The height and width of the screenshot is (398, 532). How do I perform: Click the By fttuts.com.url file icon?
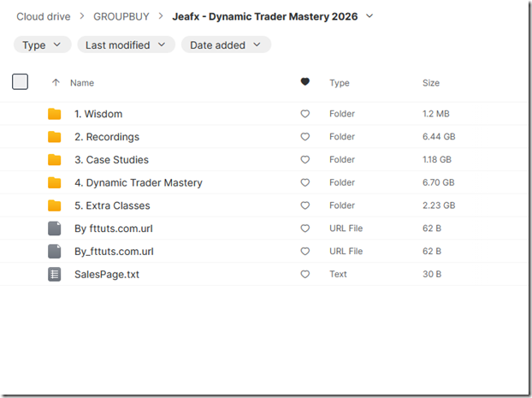coord(54,229)
